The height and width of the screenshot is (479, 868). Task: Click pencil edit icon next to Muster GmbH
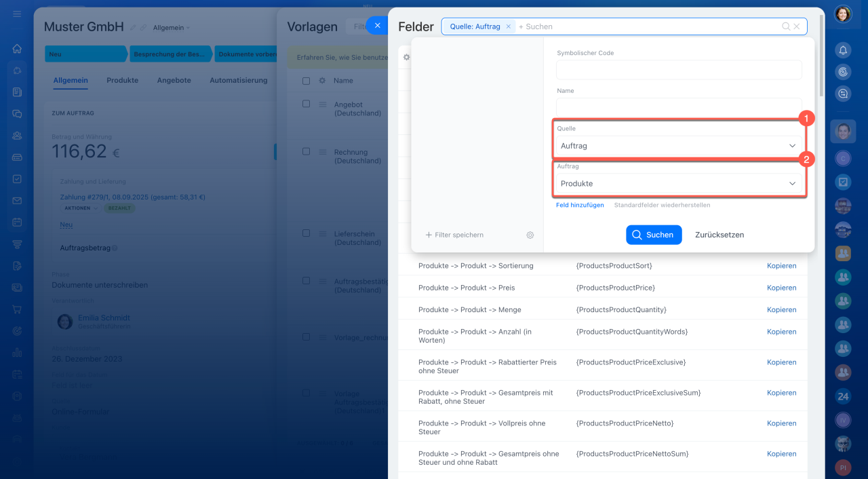(x=133, y=28)
